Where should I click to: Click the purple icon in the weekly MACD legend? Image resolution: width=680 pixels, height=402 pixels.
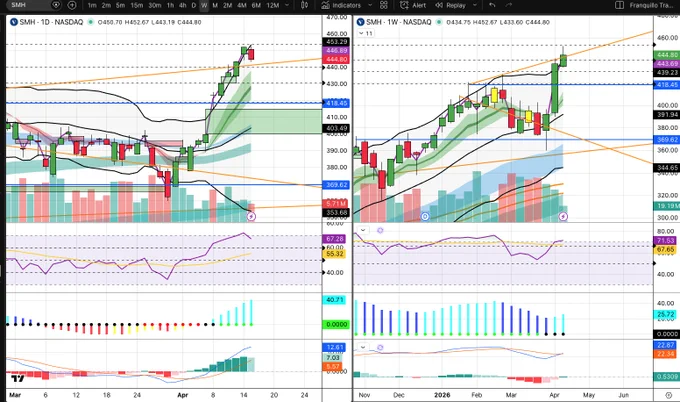click(380, 347)
